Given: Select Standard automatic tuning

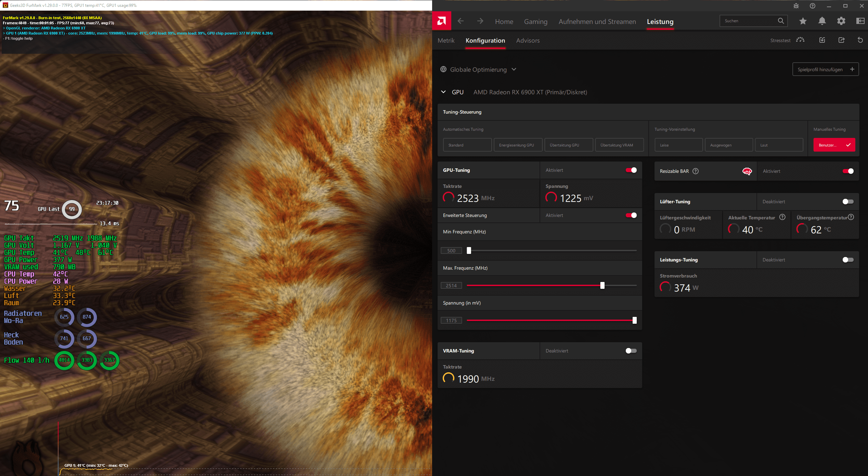Looking at the screenshot, I should pyautogui.click(x=467, y=145).
